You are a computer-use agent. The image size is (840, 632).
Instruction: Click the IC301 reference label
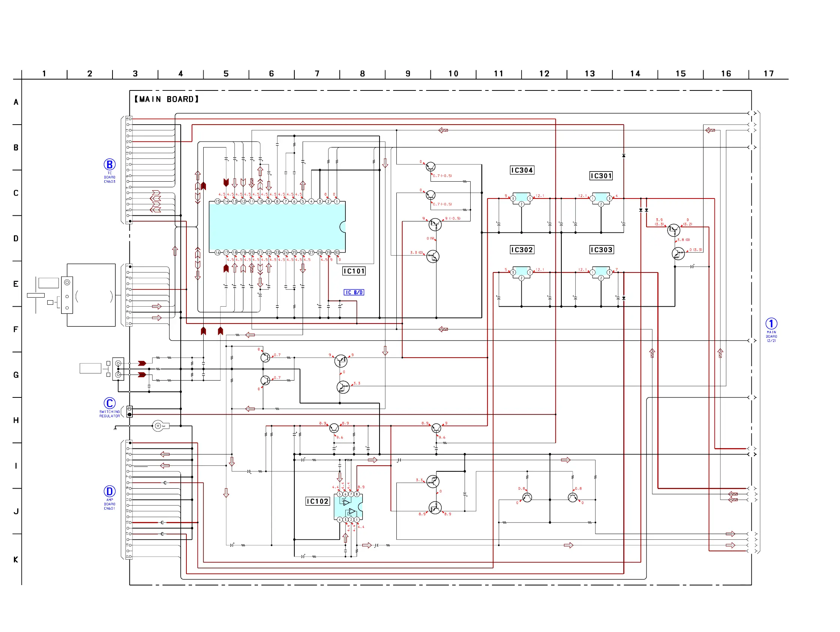tap(601, 176)
